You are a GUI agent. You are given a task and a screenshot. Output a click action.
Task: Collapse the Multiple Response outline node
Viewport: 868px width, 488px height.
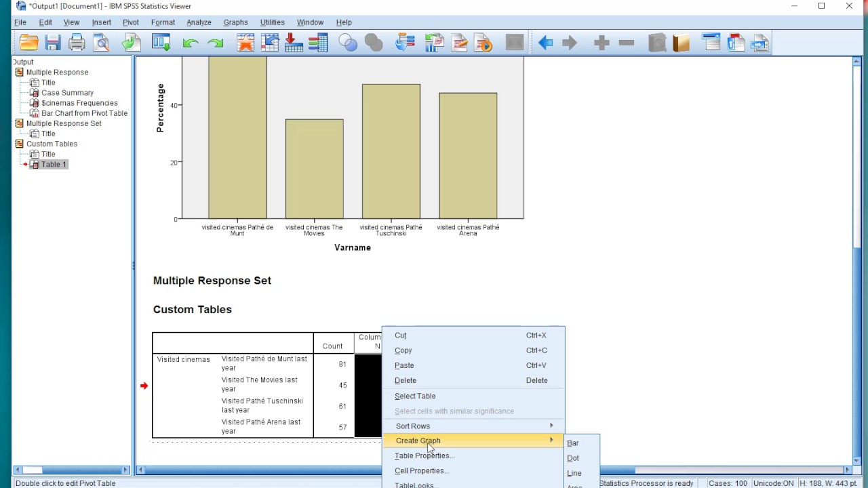(x=20, y=73)
